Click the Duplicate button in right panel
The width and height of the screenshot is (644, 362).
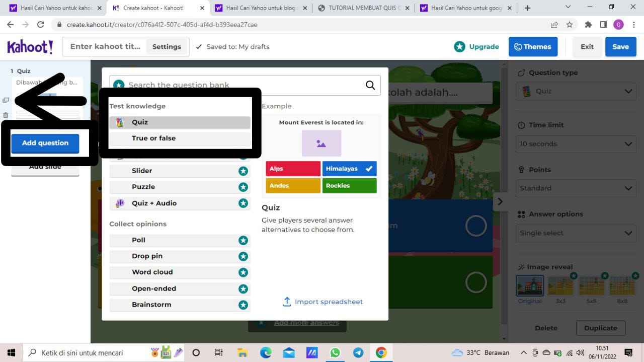[x=600, y=328]
